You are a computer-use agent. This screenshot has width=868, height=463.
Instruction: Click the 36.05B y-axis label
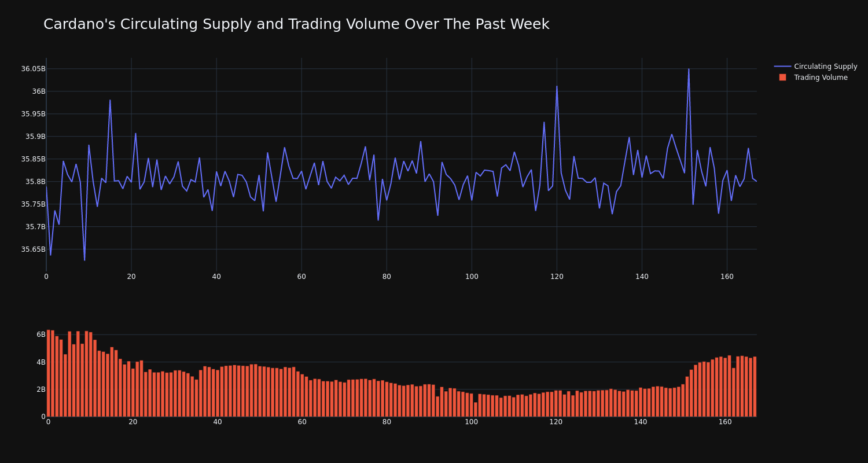(x=33, y=69)
